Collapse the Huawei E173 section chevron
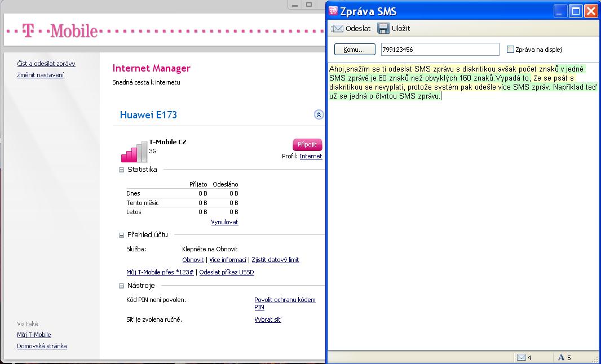601x364 pixels. (x=319, y=114)
